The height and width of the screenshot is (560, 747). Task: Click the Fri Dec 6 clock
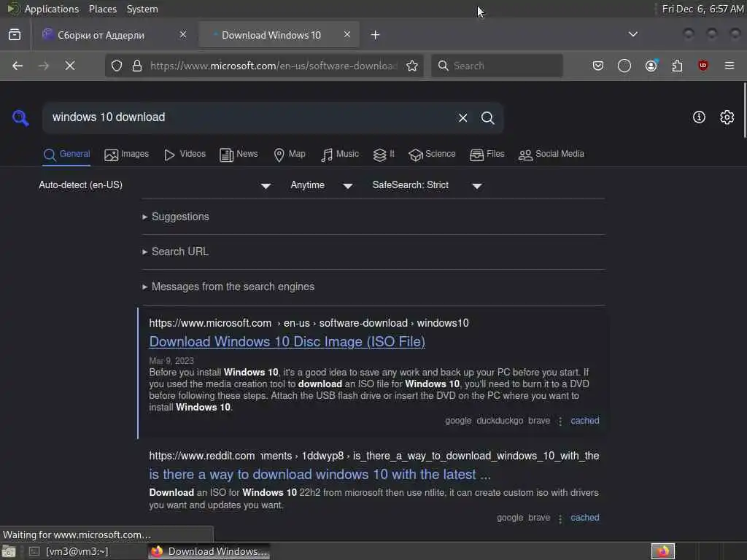(703, 9)
